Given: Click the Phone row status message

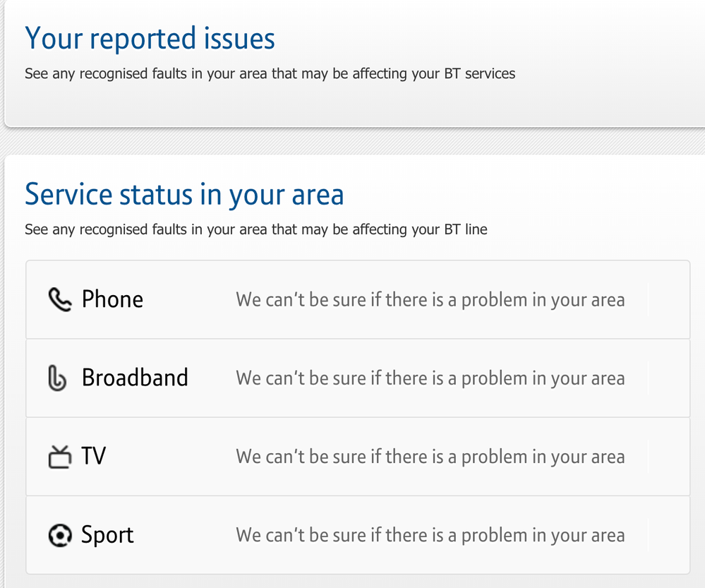Looking at the screenshot, I should pos(430,300).
